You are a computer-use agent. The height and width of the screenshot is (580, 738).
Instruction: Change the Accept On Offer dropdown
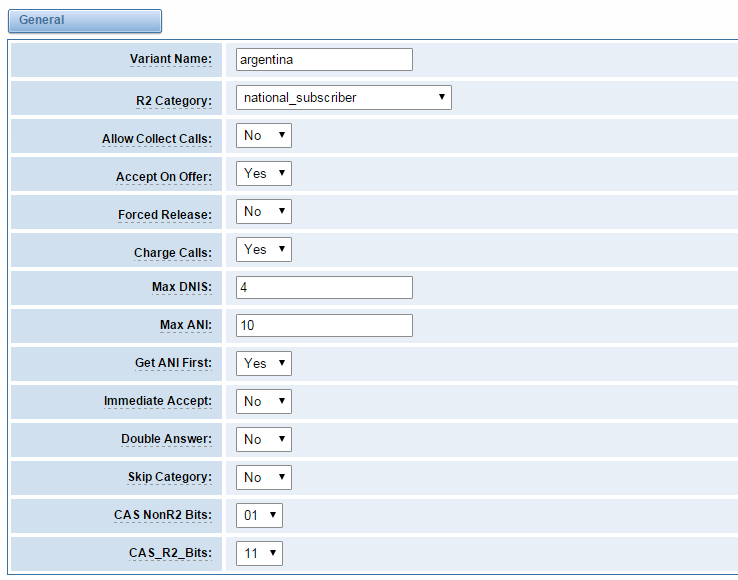[x=264, y=173]
